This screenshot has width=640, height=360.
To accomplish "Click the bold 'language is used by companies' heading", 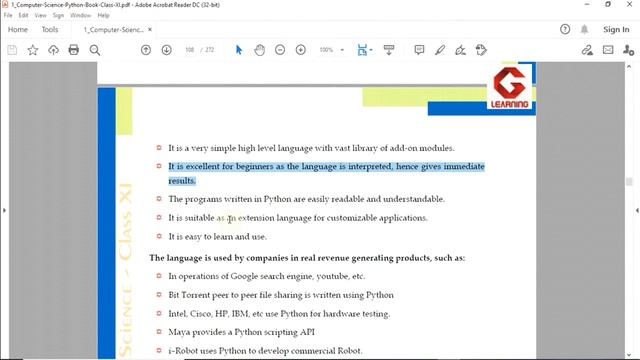I will coord(307,258).
